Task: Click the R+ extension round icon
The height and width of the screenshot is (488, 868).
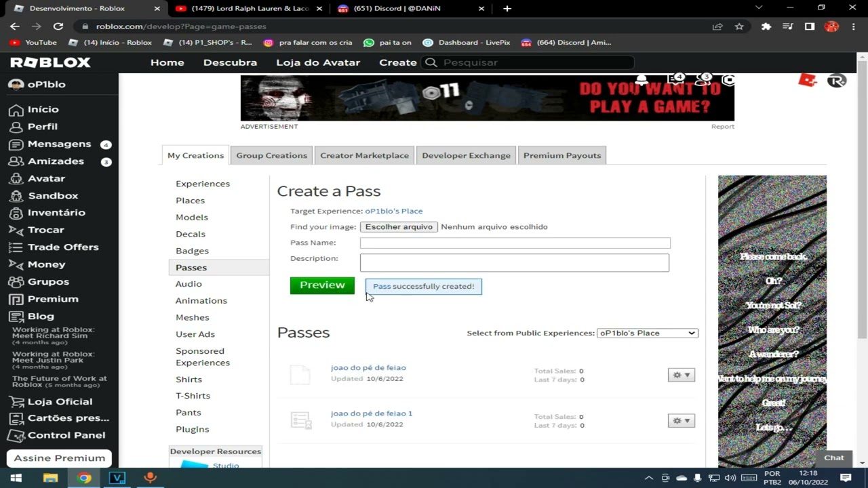Action: (837, 81)
